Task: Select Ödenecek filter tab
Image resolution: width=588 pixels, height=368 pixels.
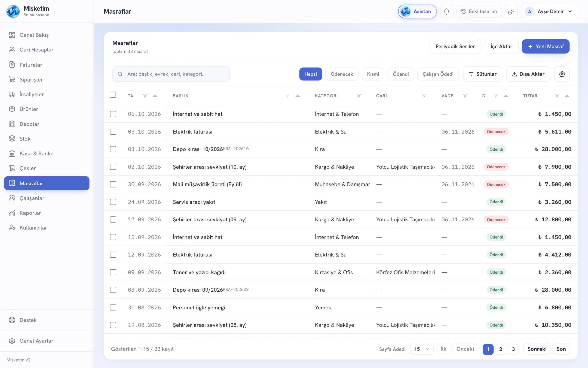Action: 342,74
